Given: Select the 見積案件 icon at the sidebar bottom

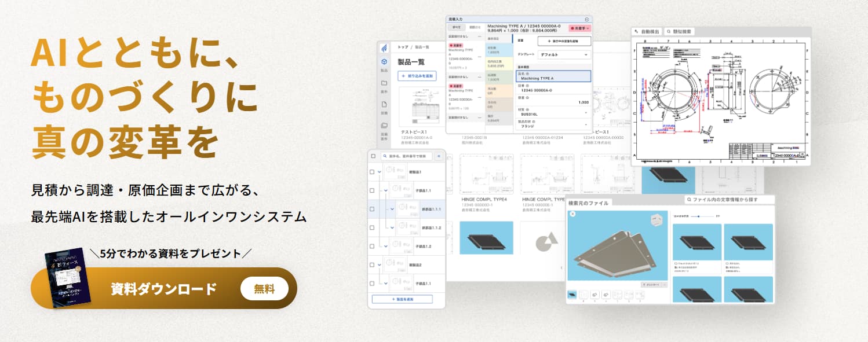Looking at the screenshot, I should (x=384, y=124).
